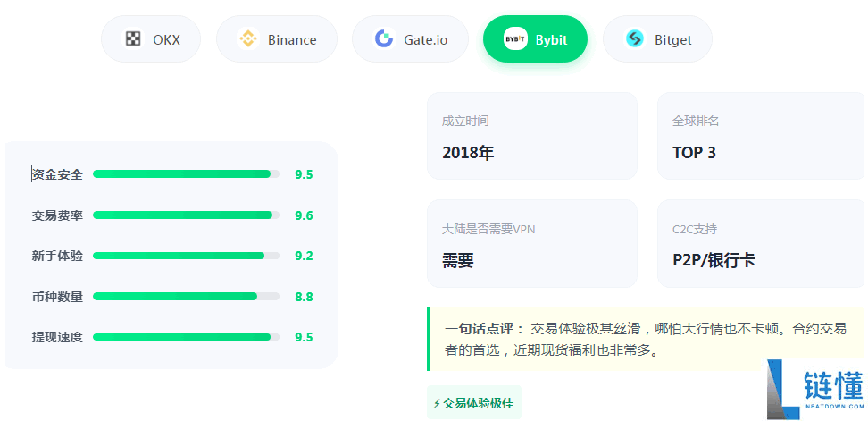Click the 新手体验 label

57,256
